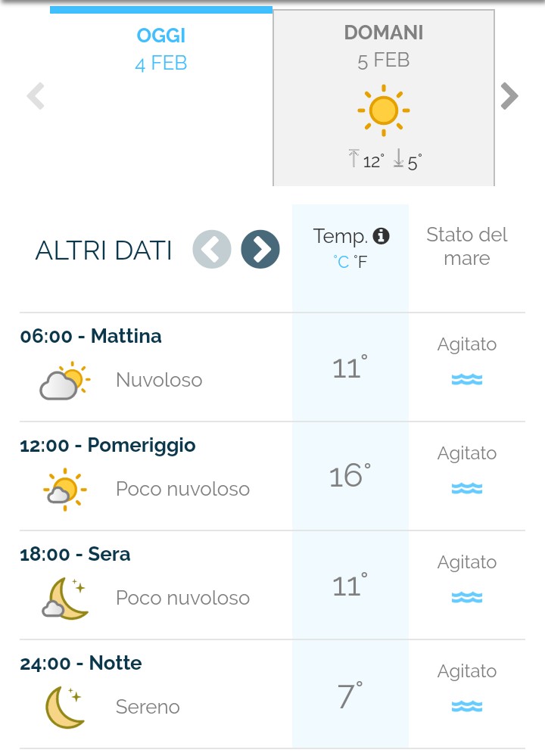Screen dimensions: 545x756
Task: Tap the moon with cloud icon for Sera
Action: point(65,599)
